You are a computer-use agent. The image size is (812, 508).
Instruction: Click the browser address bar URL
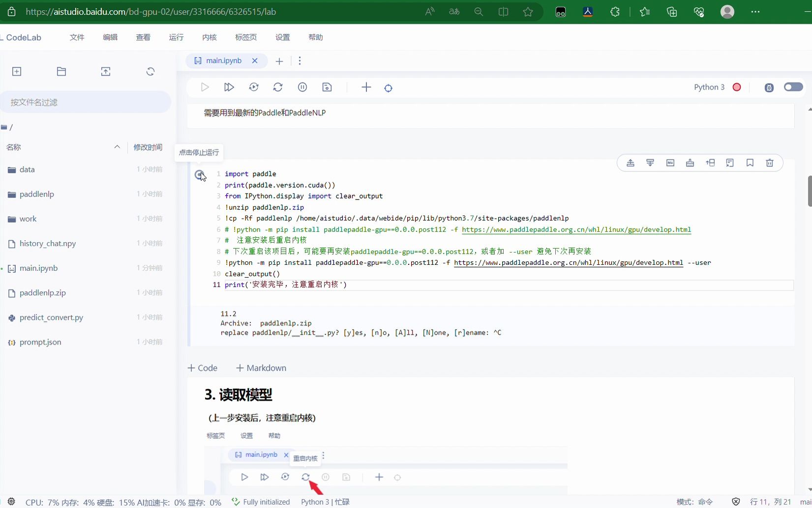[x=150, y=12]
